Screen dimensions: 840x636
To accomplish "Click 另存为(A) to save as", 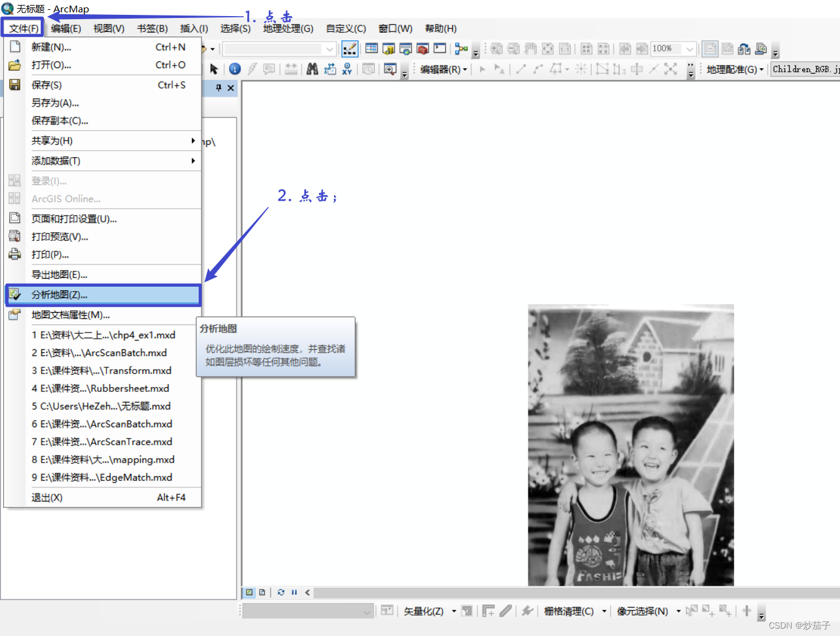I will point(55,103).
